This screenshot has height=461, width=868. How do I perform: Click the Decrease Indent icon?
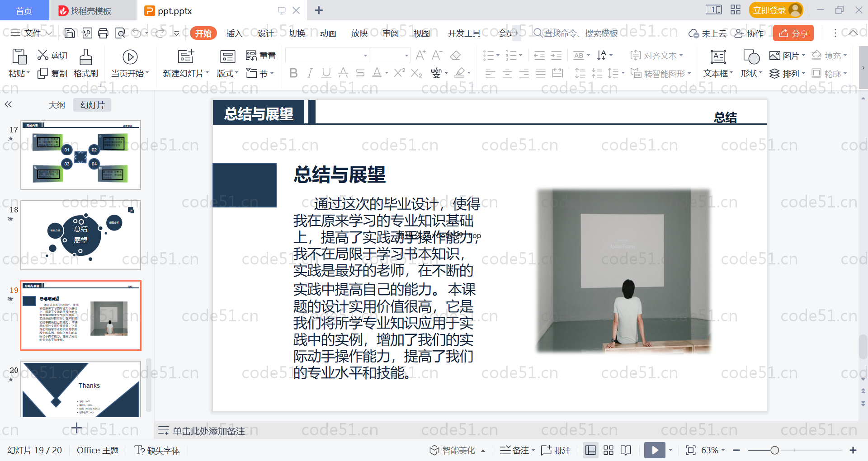539,56
